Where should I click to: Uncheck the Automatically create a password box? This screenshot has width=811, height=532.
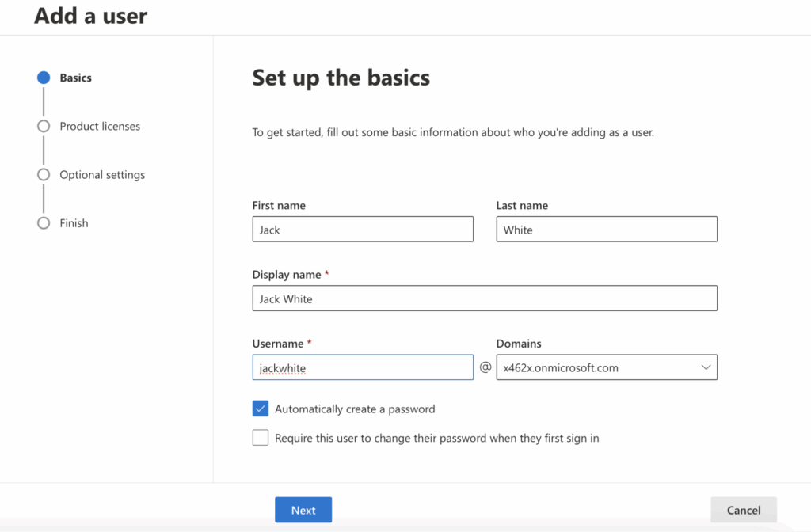click(x=261, y=408)
